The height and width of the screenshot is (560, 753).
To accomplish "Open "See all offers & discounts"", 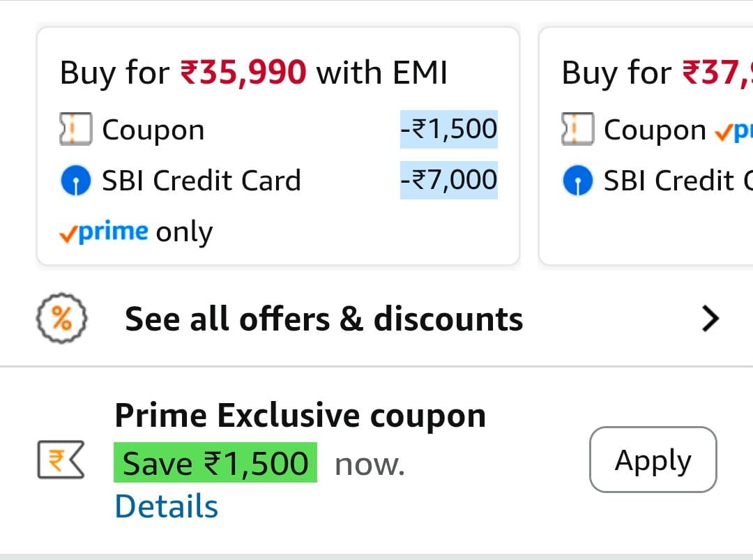I will point(324,319).
